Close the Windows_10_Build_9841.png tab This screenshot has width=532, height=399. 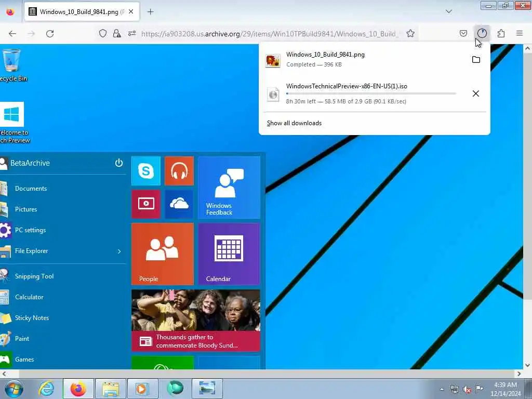point(131,11)
